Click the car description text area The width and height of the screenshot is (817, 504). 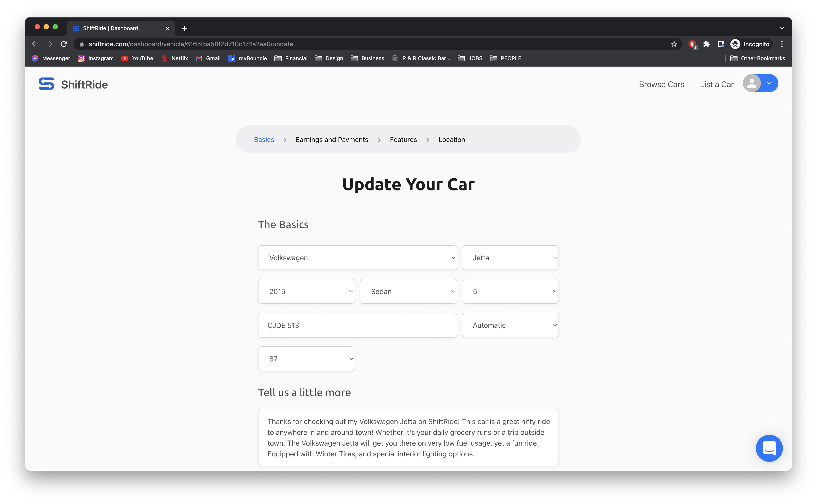click(408, 437)
